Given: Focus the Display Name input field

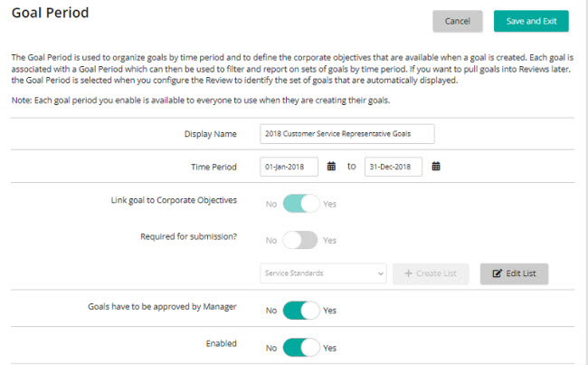Looking at the screenshot, I should pyautogui.click(x=347, y=134).
